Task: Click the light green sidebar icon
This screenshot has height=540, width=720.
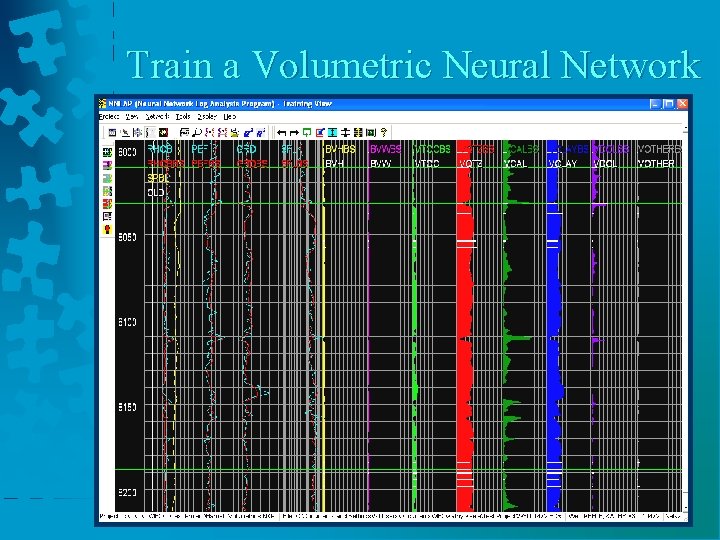Action: pos(107,191)
